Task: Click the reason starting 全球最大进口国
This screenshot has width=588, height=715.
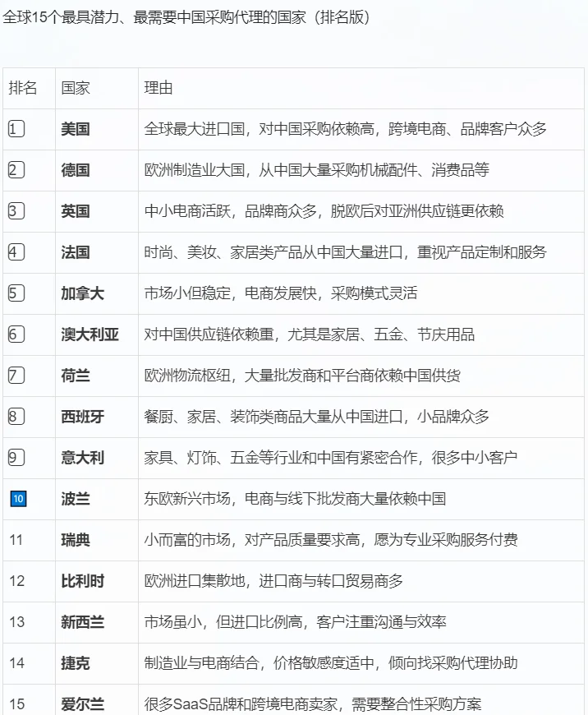Action: (x=345, y=129)
